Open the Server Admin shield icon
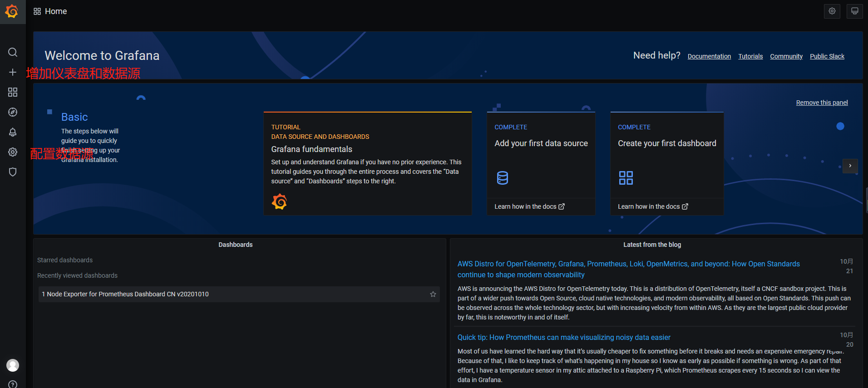 pos(13,172)
